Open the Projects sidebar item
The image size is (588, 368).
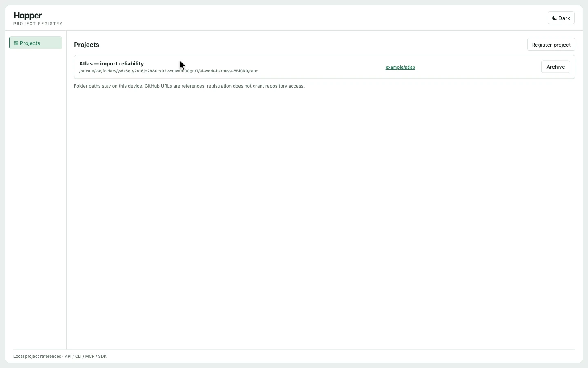tap(36, 43)
